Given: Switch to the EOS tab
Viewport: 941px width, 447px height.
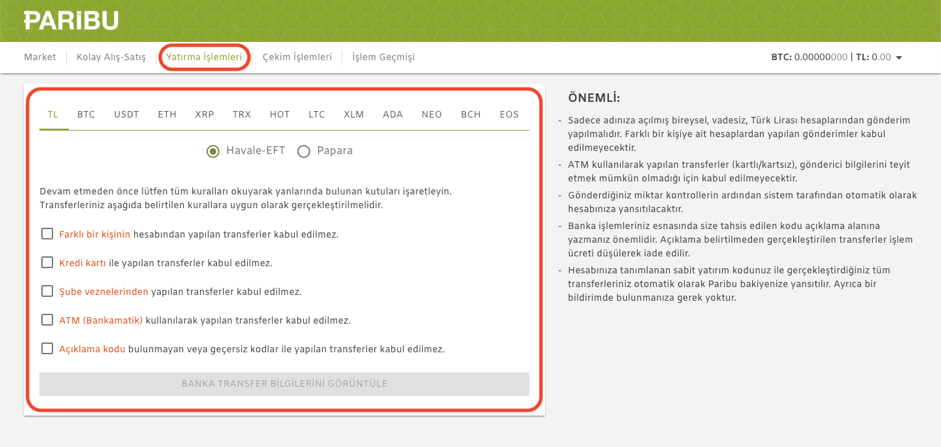Looking at the screenshot, I should 509,115.
